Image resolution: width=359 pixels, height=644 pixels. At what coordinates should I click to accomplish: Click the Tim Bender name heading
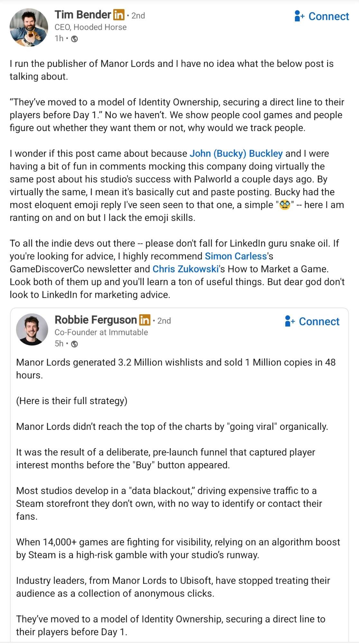[x=83, y=15]
